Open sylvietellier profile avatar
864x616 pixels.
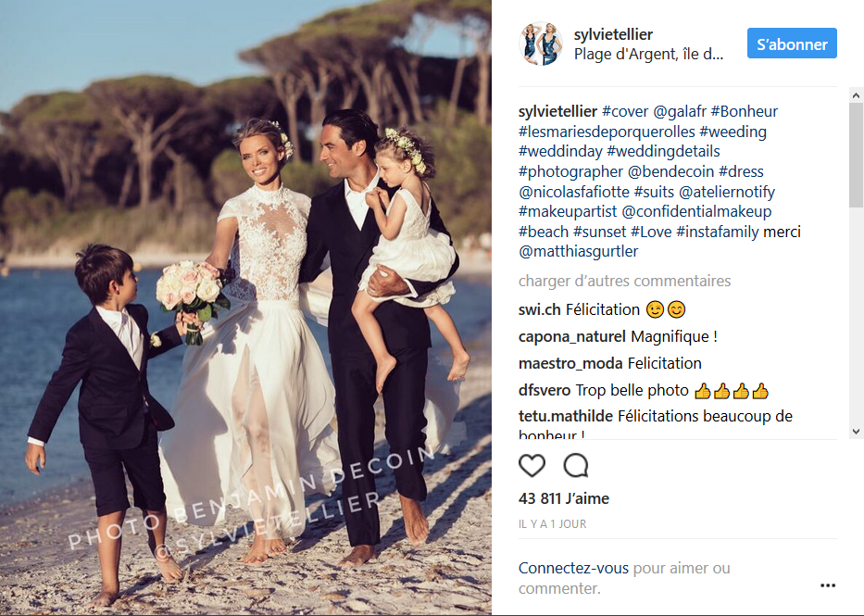click(x=541, y=44)
